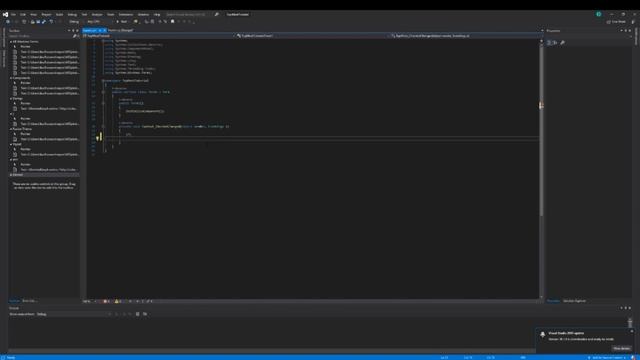Click the Categorized icon in Properties
Image resolution: width=640 pixels, height=360 pixels.
(x=549, y=42)
